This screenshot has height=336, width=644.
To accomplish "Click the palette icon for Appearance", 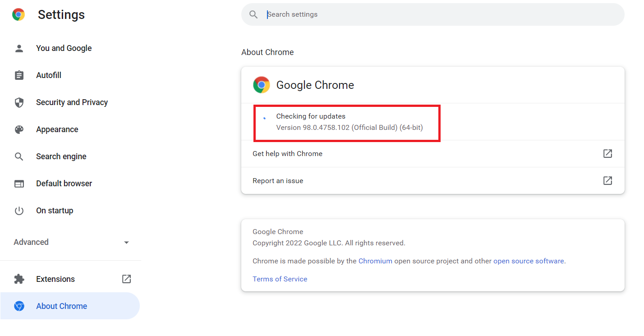I will click(19, 129).
